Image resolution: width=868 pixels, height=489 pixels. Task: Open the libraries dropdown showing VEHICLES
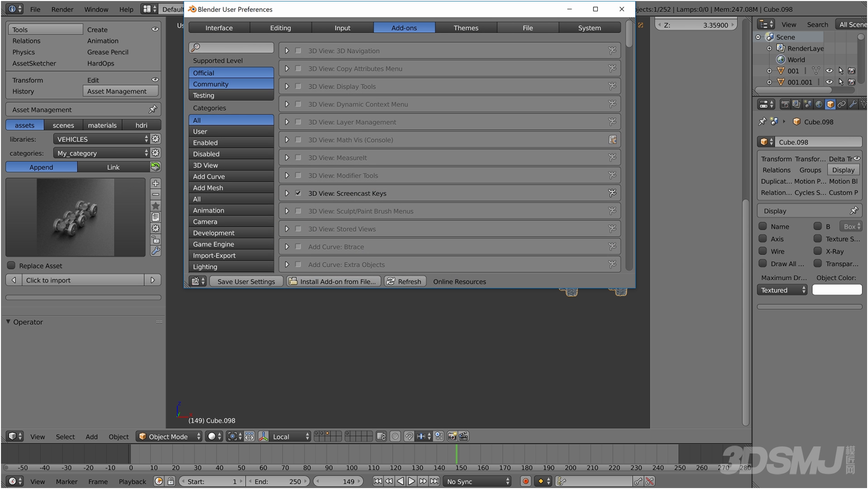[x=101, y=139]
